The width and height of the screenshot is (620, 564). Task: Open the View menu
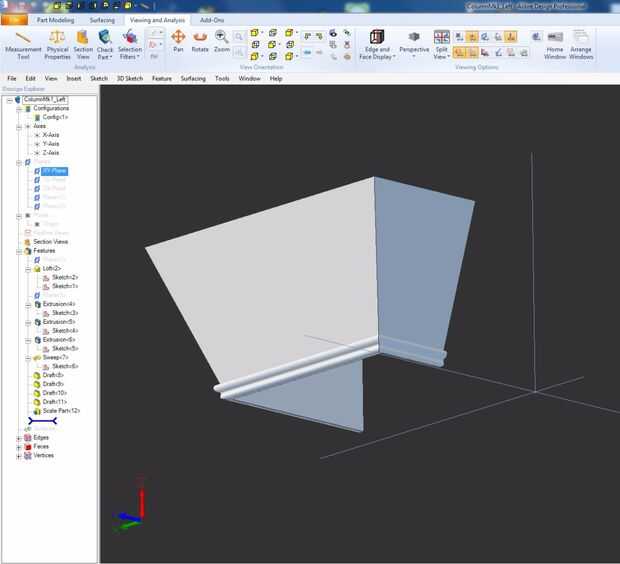tap(51, 78)
